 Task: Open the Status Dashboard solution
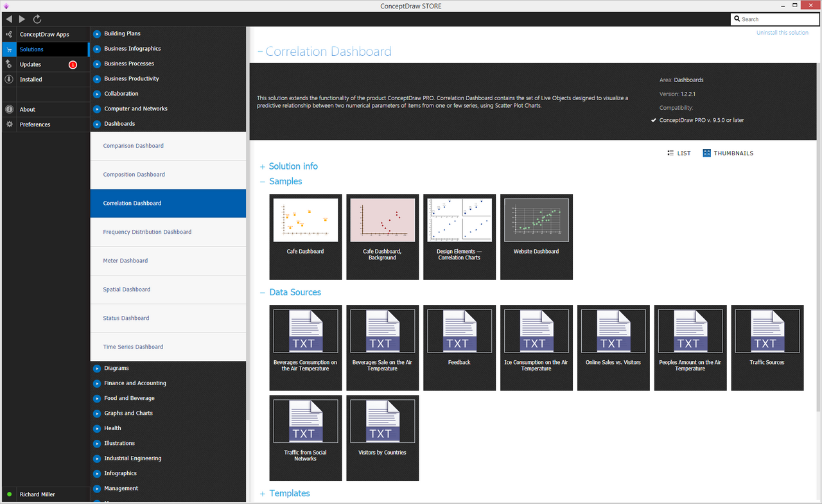[x=168, y=318]
